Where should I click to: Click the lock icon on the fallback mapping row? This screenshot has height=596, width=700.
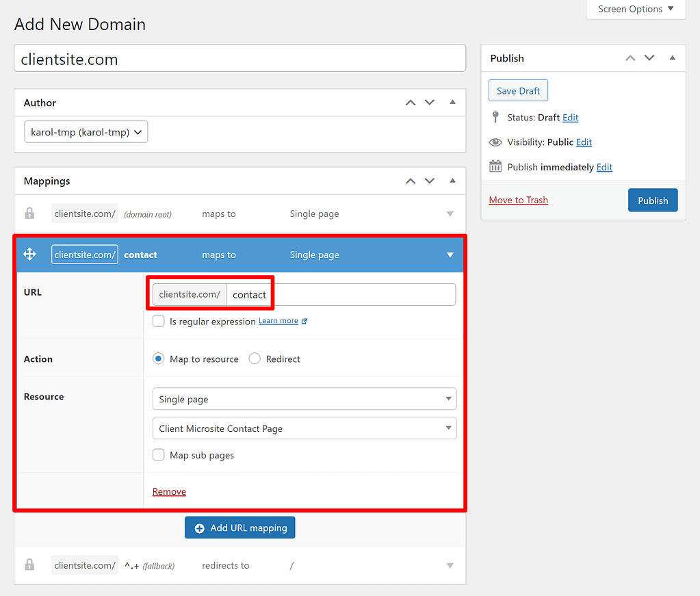[x=29, y=565]
